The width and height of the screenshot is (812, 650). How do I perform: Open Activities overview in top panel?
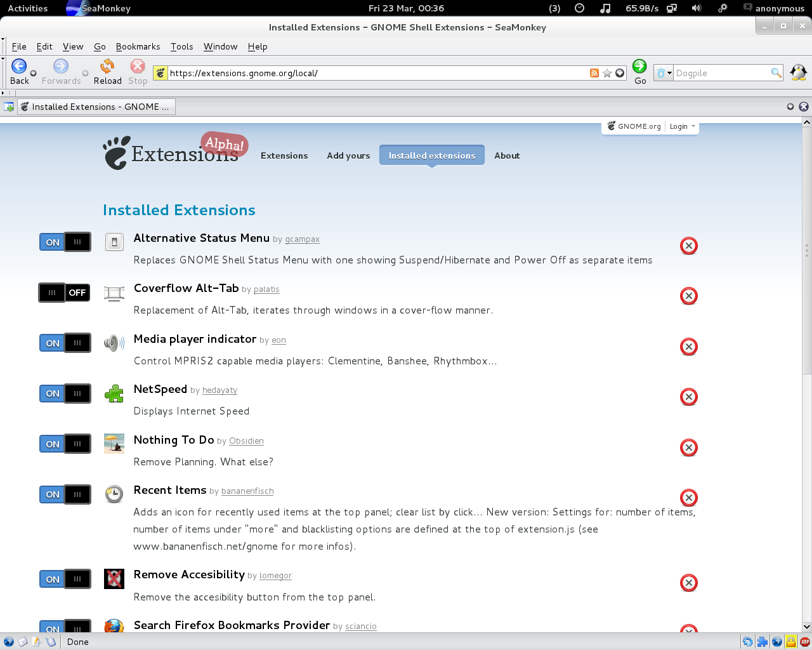click(x=27, y=8)
